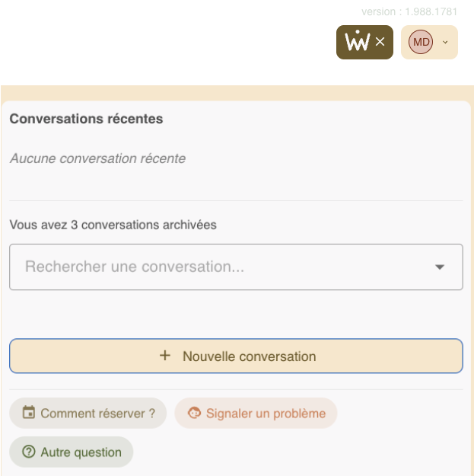The image size is (474, 476).
Task: Open the conversation search dropdown arrow
Action: pos(440,267)
